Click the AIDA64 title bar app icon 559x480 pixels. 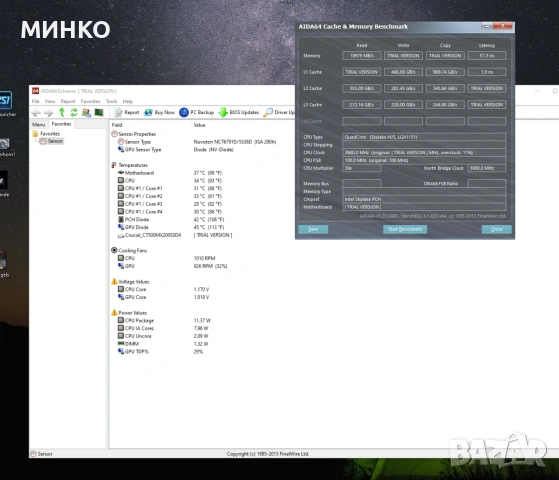(x=35, y=91)
